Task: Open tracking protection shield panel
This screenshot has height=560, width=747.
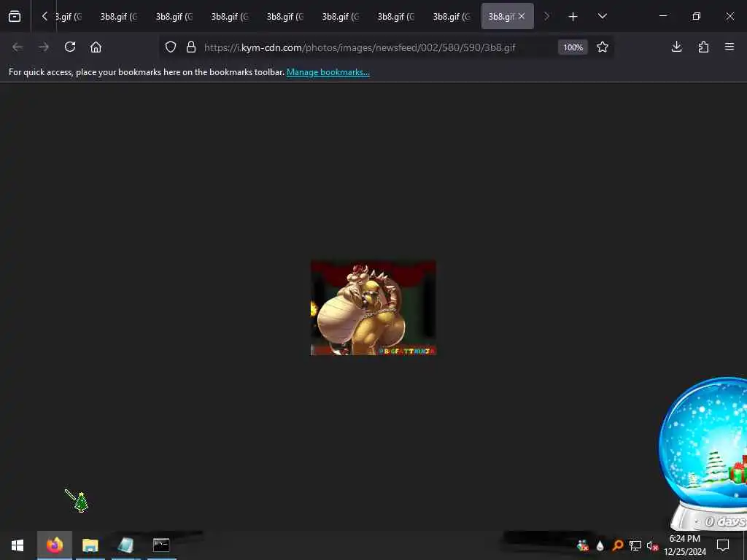Action: point(171,47)
